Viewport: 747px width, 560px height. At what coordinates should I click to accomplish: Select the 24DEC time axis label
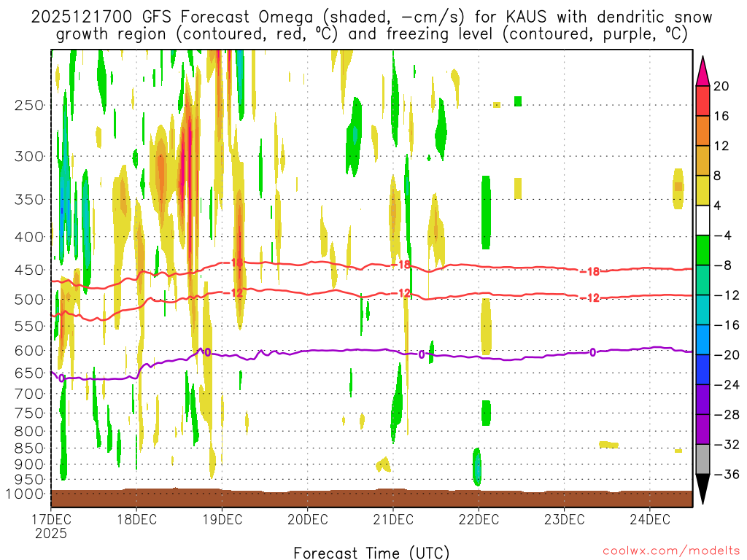point(649,519)
